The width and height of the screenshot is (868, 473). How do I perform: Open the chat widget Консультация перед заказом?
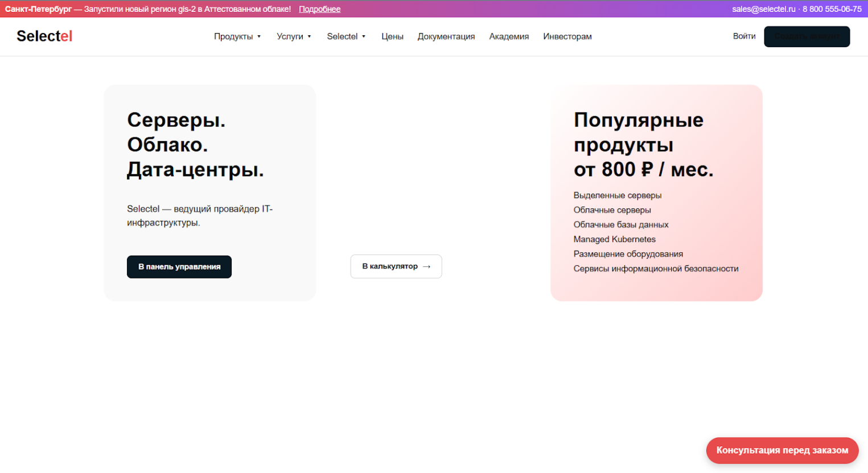pos(782,450)
